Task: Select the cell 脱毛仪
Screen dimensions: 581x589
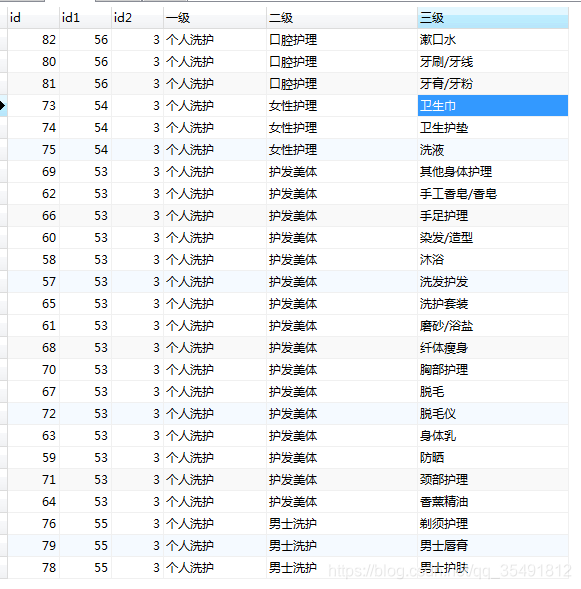Action: (493, 414)
